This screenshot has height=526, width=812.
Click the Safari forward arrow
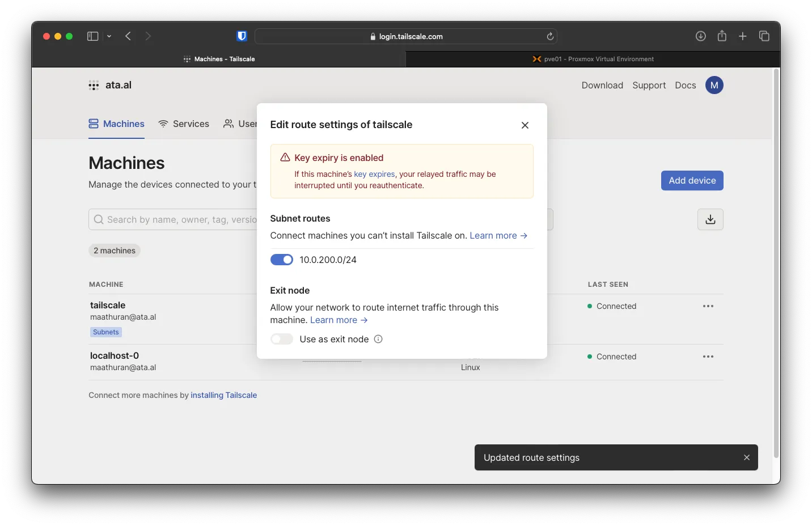148,36
